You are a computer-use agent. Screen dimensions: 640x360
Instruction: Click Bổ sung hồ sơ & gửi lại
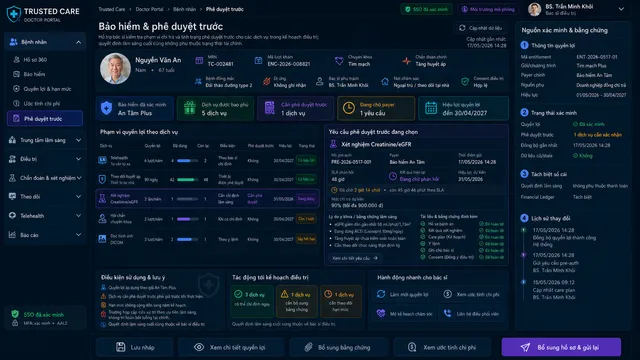[561, 347]
